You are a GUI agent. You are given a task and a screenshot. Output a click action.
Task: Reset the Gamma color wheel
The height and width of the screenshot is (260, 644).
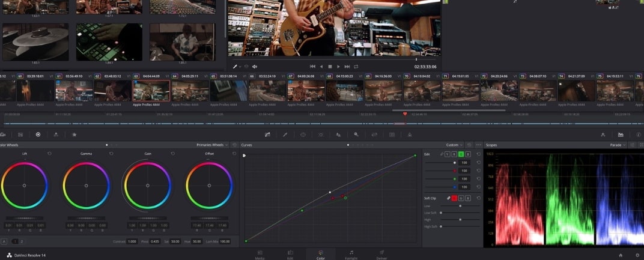tap(111, 154)
